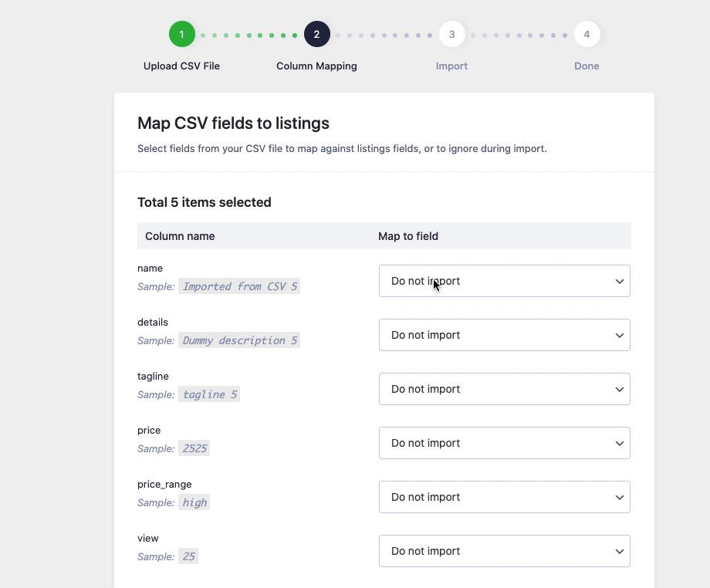This screenshot has height=588, width=710.
Task: Click step 2 Column Mapping circle
Action: pyautogui.click(x=316, y=34)
